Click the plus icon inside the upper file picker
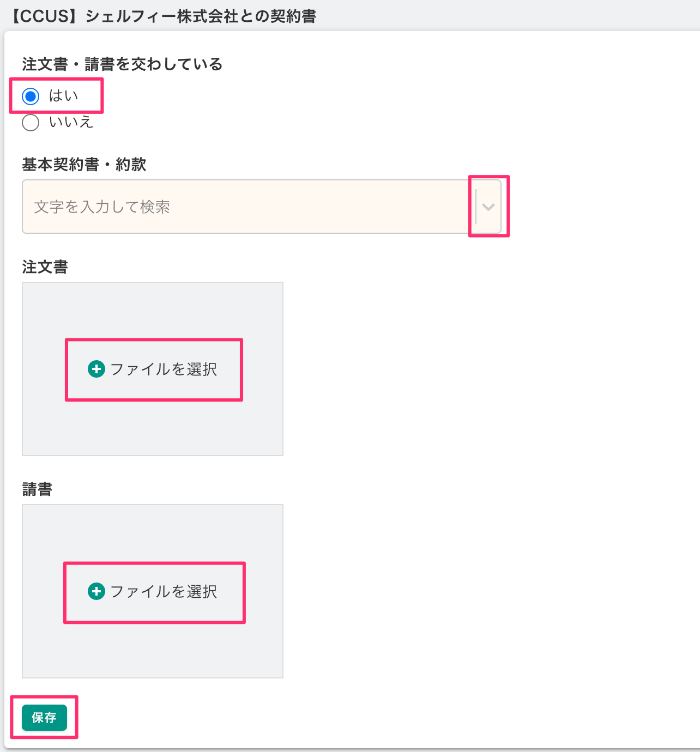Image resolution: width=700 pixels, height=752 pixels. (x=96, y=369)
